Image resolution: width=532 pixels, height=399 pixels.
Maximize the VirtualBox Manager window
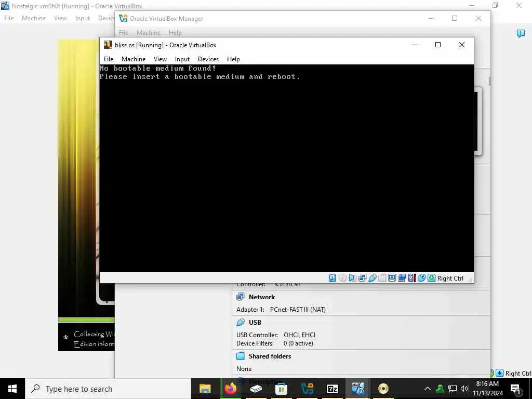pyautogui.click(x=455, y=18)
